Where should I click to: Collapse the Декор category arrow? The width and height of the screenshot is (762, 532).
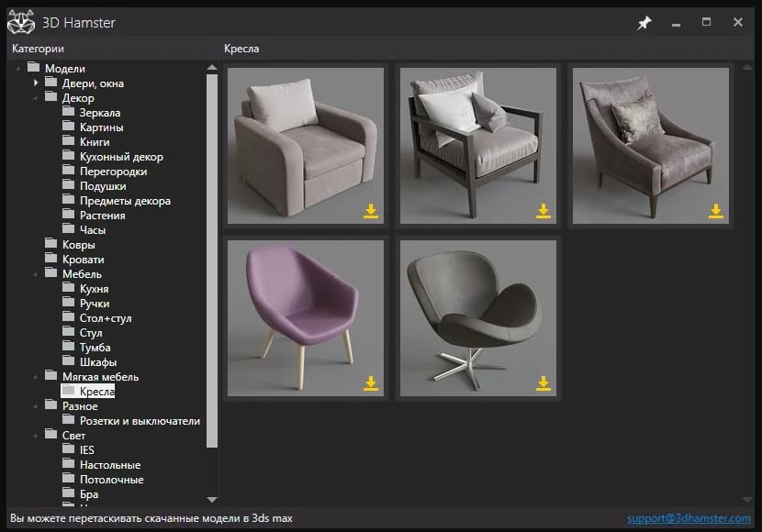pos(36,98)
